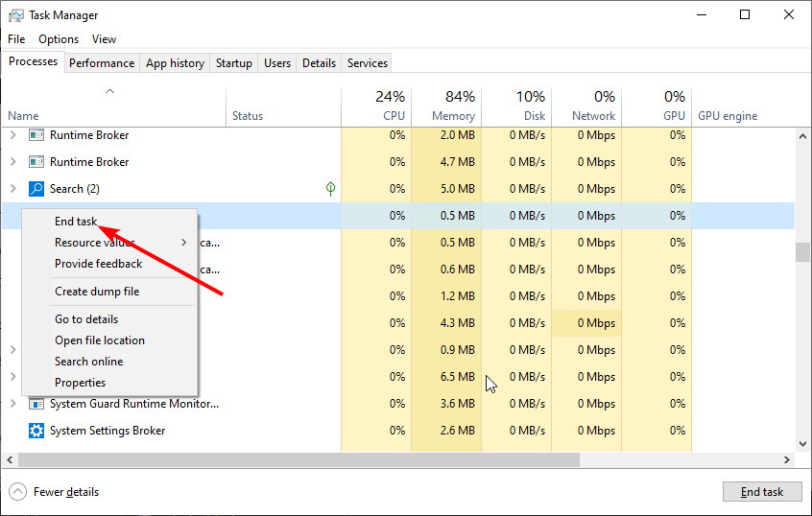Open the Startup tab
The width and height of the screenshot is (812, 516).
click(234, 63)
